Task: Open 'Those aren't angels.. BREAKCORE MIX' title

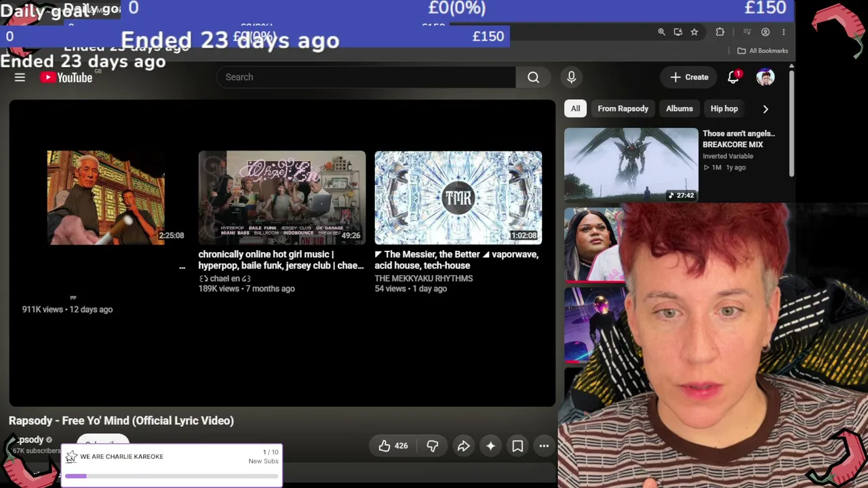Action: click(738, 139)
